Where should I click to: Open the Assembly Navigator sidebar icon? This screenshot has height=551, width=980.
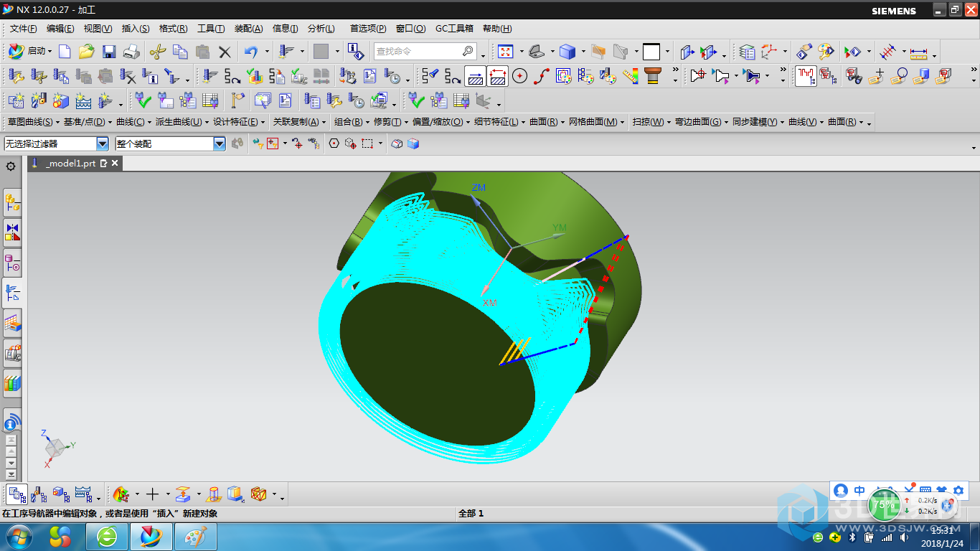pos(12,203)
